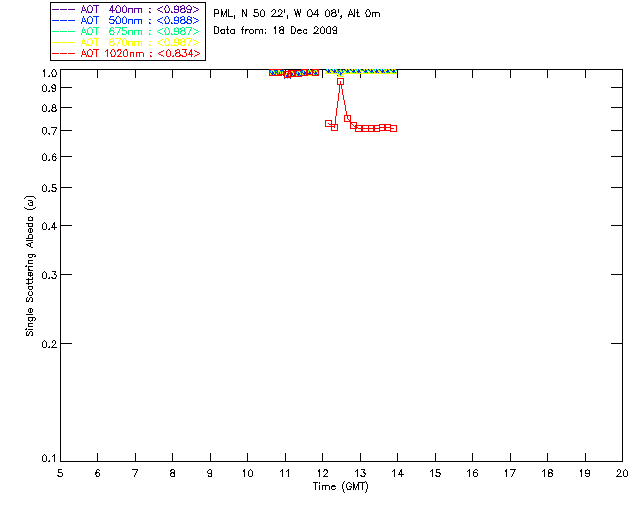Click the Time (GMT) axis label

point(341,487)
